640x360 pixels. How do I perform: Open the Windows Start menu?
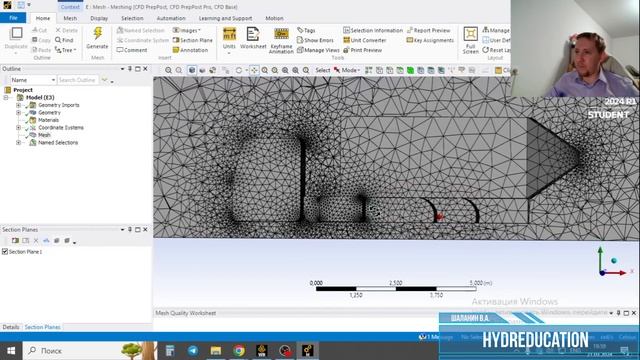point(11,350)
